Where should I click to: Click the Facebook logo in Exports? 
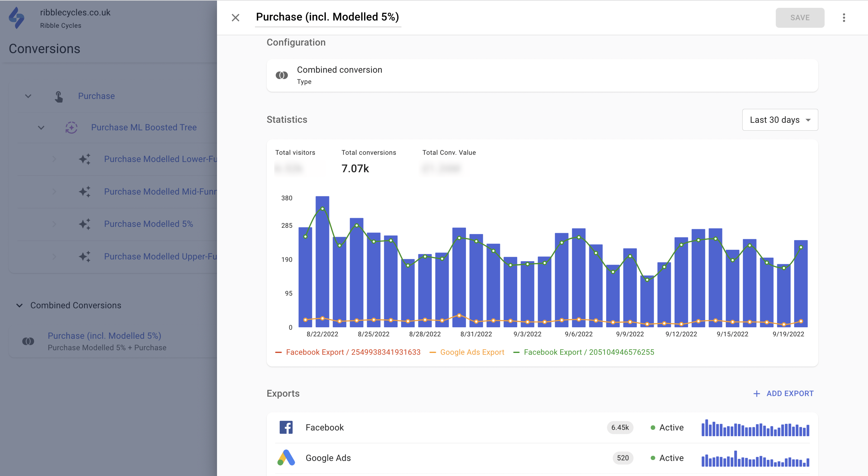[286, 427]
